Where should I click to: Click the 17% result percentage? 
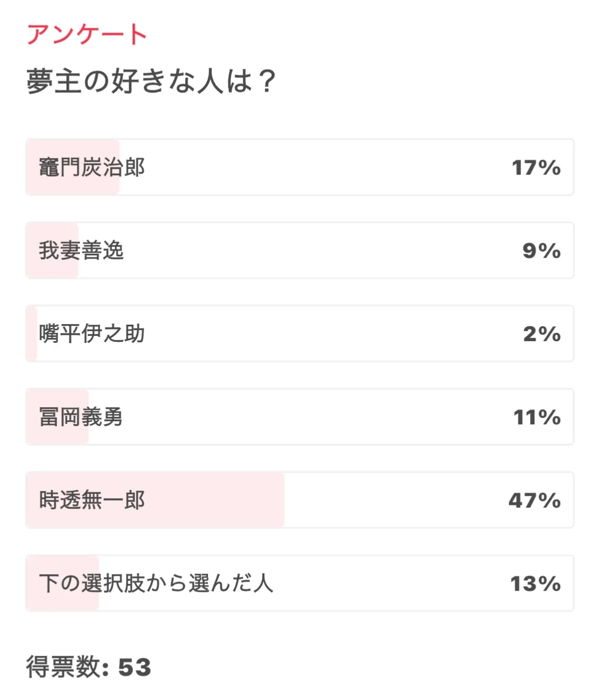pyautogui.click(x=536, y=167)
